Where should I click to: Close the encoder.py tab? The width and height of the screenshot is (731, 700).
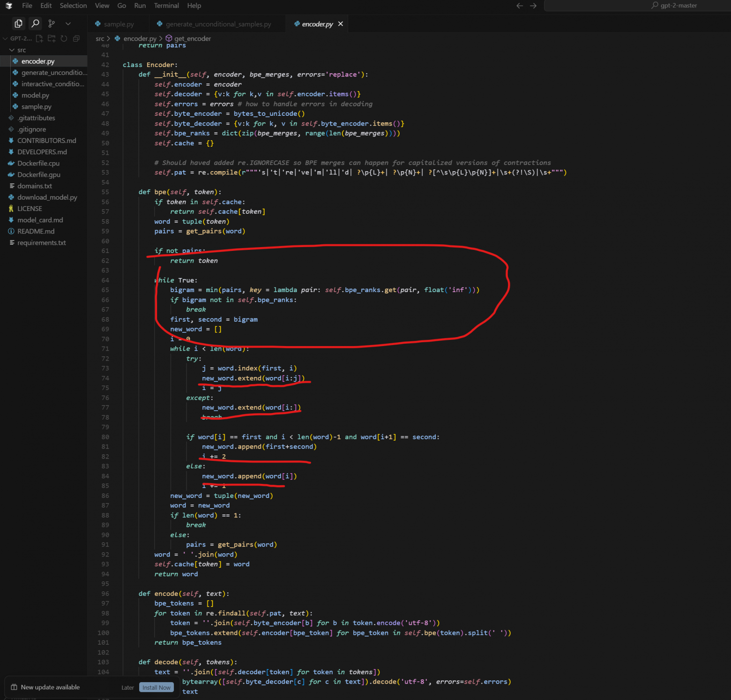click(341, 24)
